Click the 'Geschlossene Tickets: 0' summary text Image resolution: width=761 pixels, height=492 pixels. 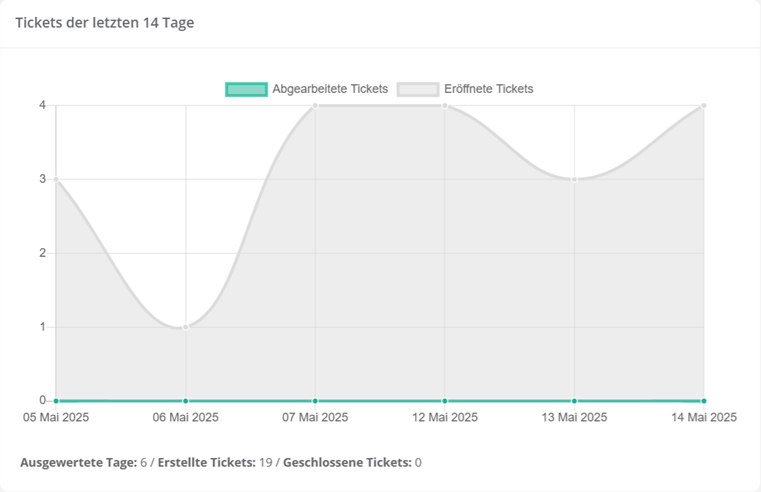point(352,462)
